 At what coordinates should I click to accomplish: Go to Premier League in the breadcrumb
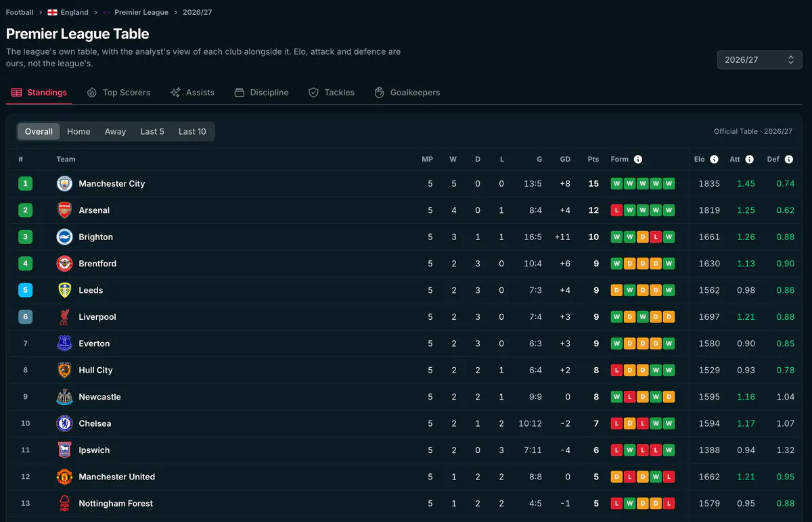(x=141, y=12)
